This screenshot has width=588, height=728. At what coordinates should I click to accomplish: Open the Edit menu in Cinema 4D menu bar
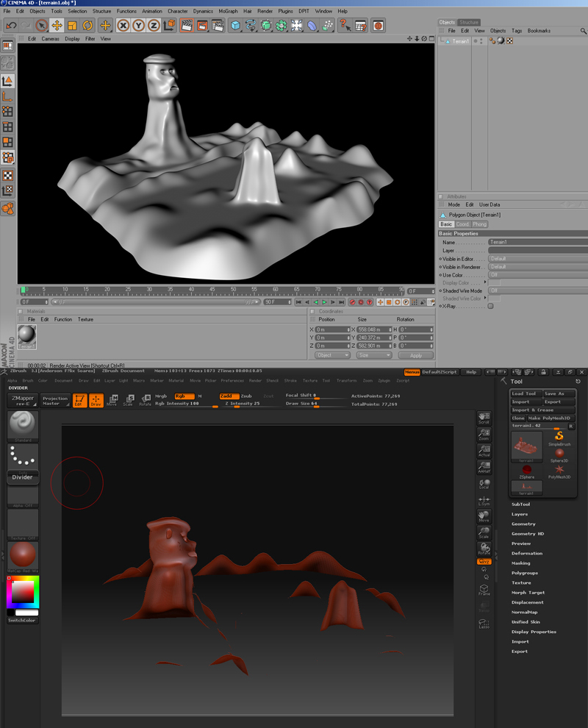[x=20, y=11]
